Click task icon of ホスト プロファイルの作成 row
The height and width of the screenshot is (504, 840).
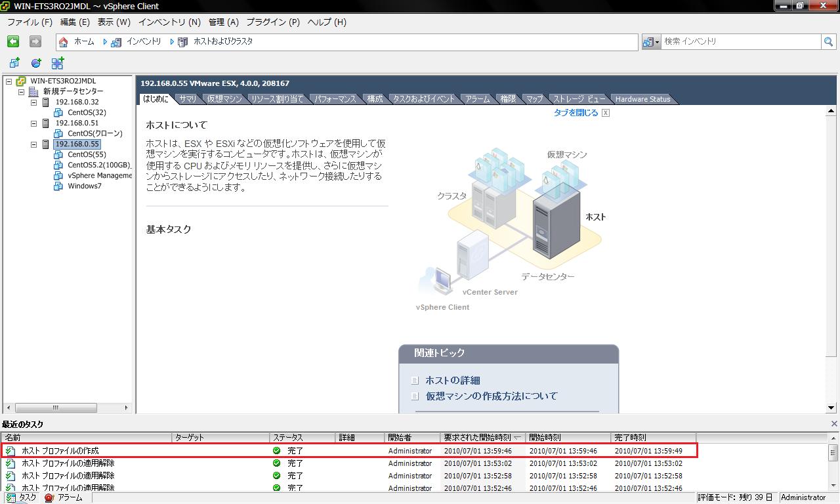(x=10, y=451)
